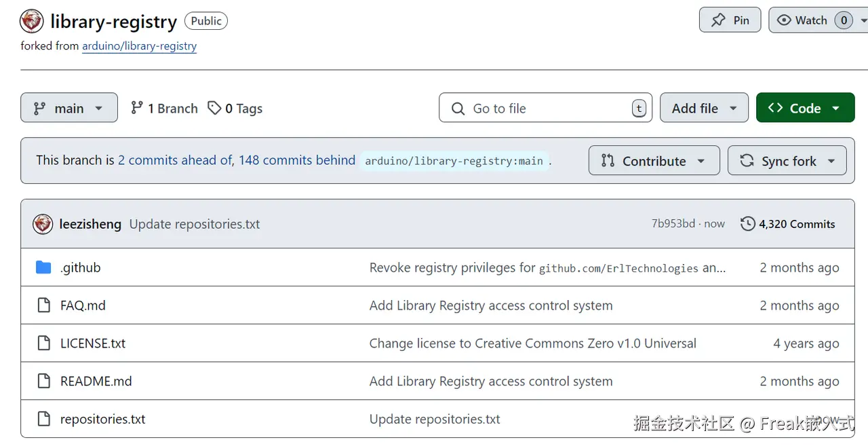The width and height of the screenshot is (868, 446).
Task: Open the repositories.txt file
Action: coord(102,419)
